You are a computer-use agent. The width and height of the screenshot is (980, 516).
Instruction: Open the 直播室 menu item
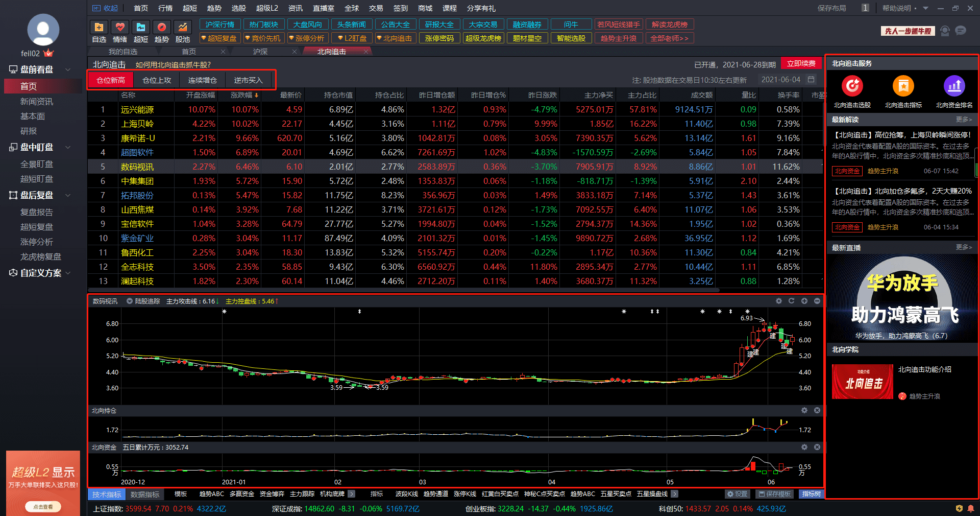pos(324,8)
